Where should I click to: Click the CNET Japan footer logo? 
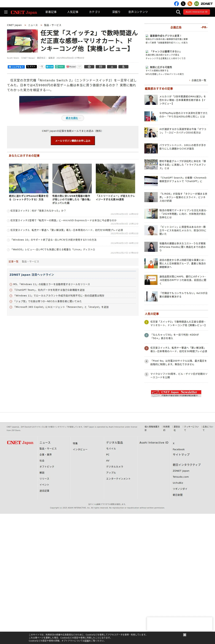[x=20, y=443]
